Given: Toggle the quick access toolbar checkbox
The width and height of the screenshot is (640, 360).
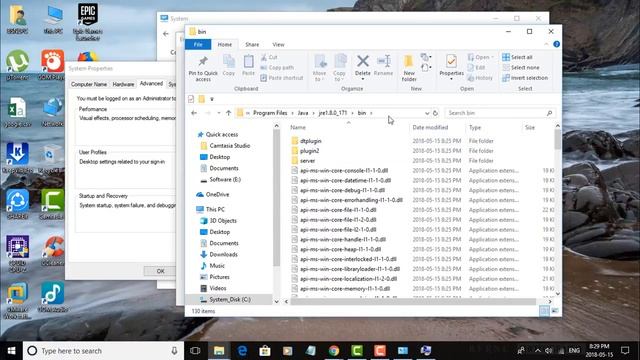Looking at the screenshot, I should 191,99.
